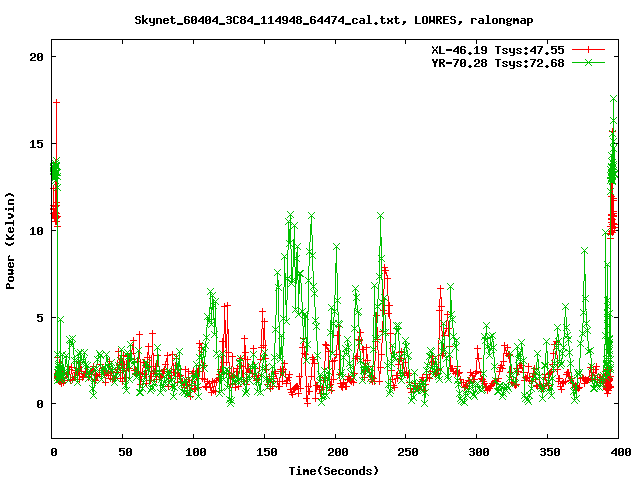Click the 'Power (Kelvin)' y-axis label
The width and height of the screenshot is (640, 480).
tap(10, 241)
